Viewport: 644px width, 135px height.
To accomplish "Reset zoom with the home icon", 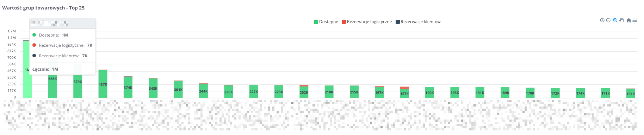I will pyautogui.click(x=628, y=20).
